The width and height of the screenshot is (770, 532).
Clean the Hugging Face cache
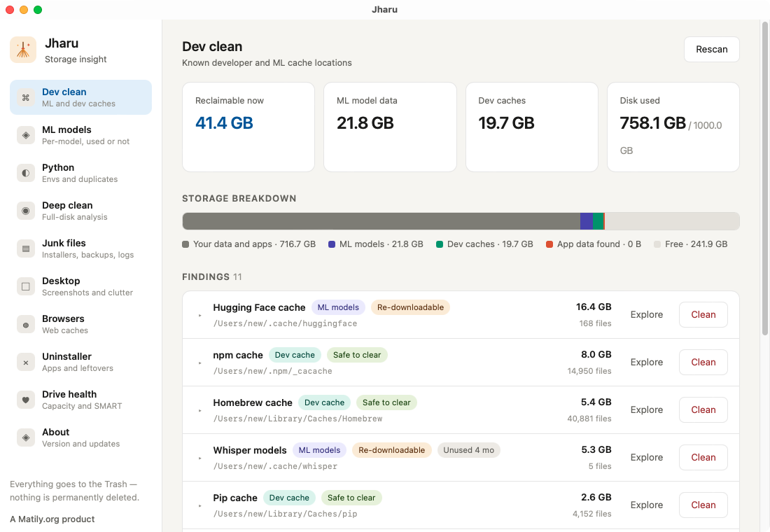tap(703, 314)
